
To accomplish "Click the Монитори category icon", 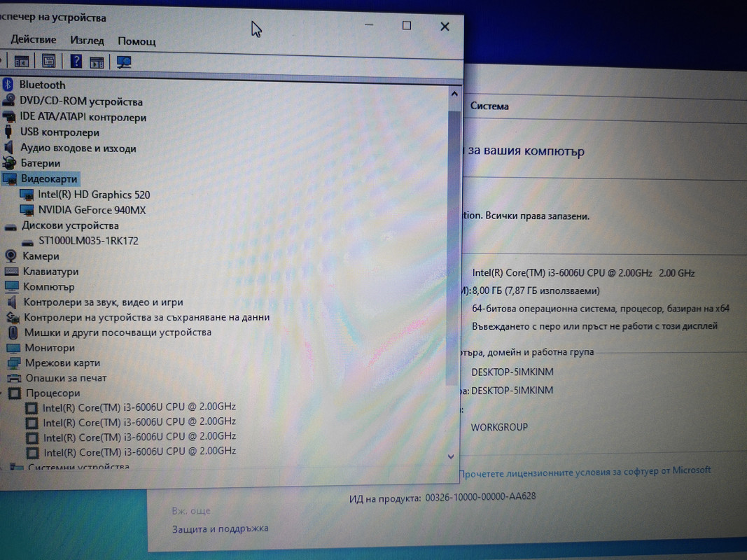I will (13, 348).
